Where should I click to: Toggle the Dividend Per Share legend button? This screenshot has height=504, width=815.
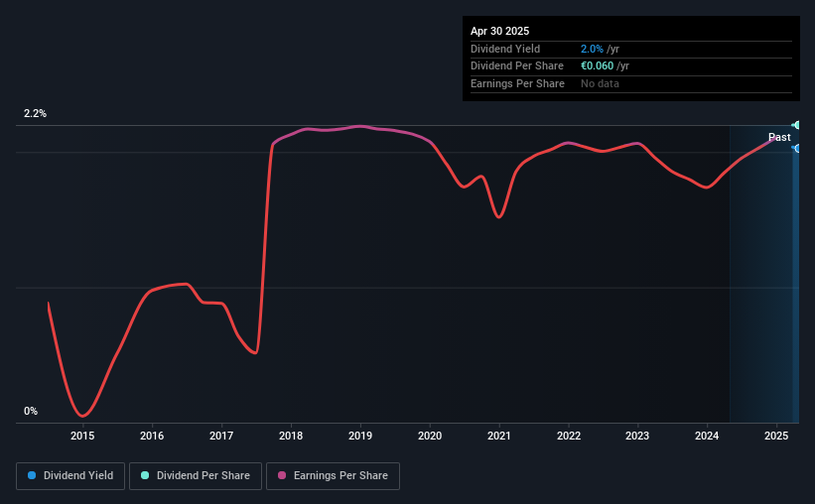click(x=196, y=476)
